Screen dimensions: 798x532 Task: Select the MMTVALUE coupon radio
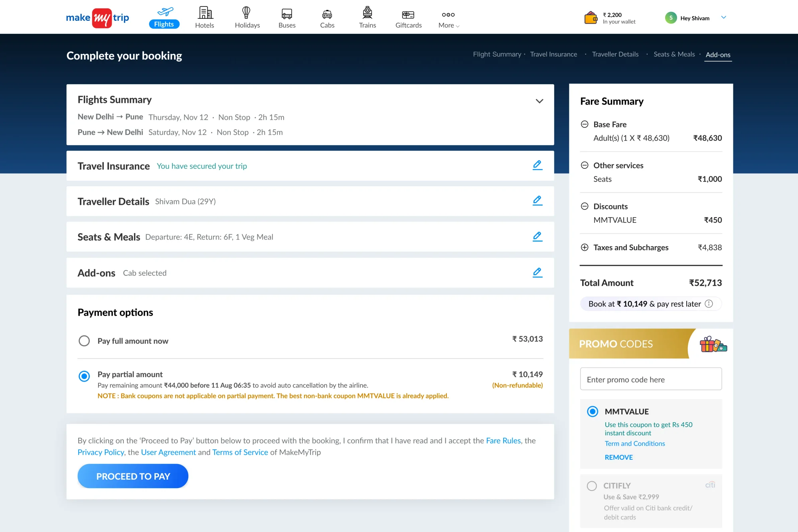coord(593,411)
